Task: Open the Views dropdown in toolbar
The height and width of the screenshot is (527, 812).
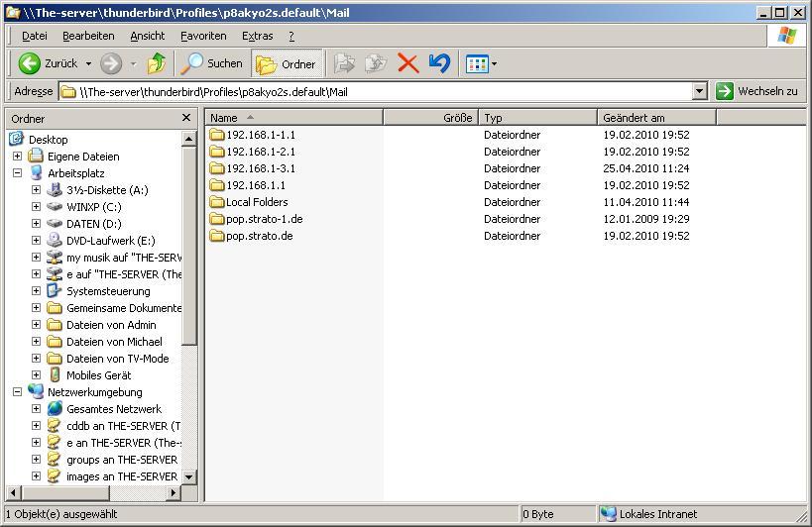Action: (481, 63)
